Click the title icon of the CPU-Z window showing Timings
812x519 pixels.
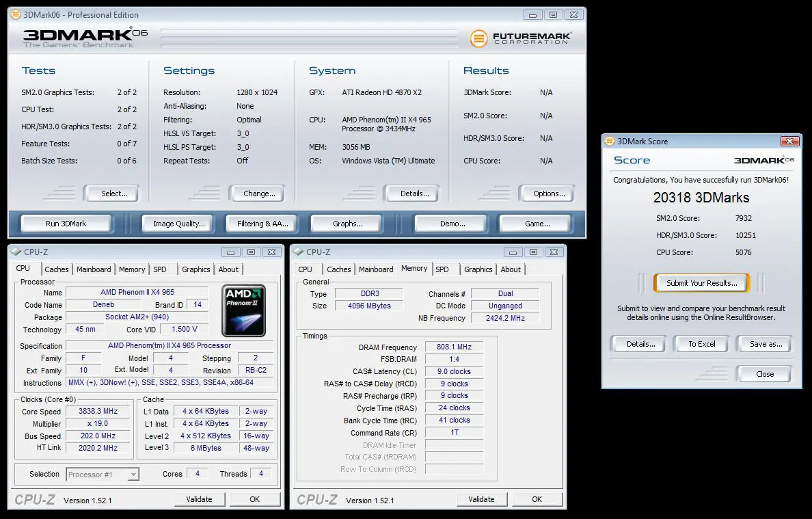[x=299, y=252]
